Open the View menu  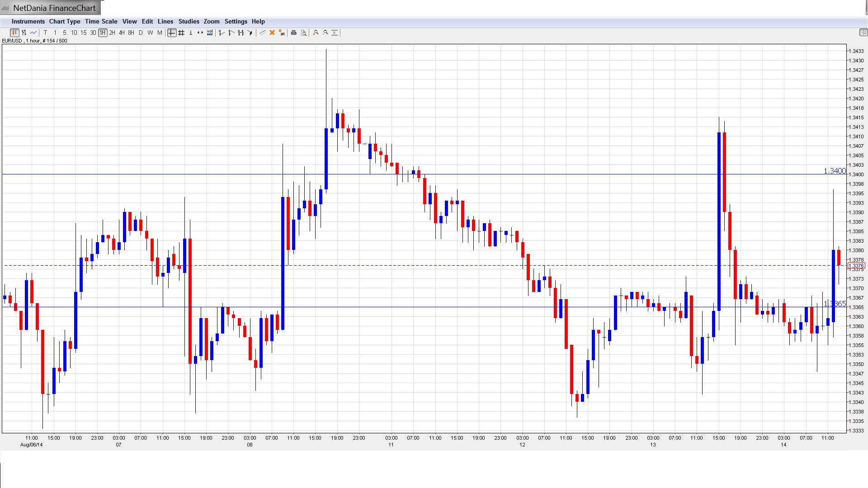[130, 21]
